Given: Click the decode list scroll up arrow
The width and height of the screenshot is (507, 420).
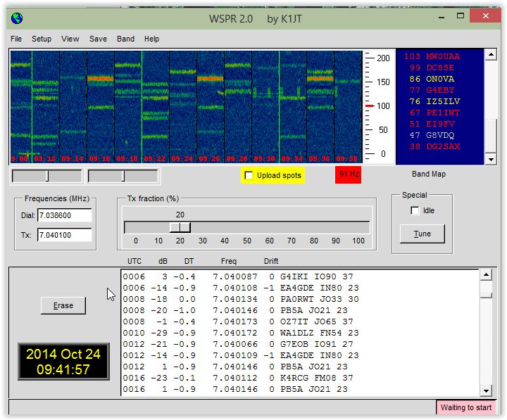Looking at the screenshot, I should (486, 275).
